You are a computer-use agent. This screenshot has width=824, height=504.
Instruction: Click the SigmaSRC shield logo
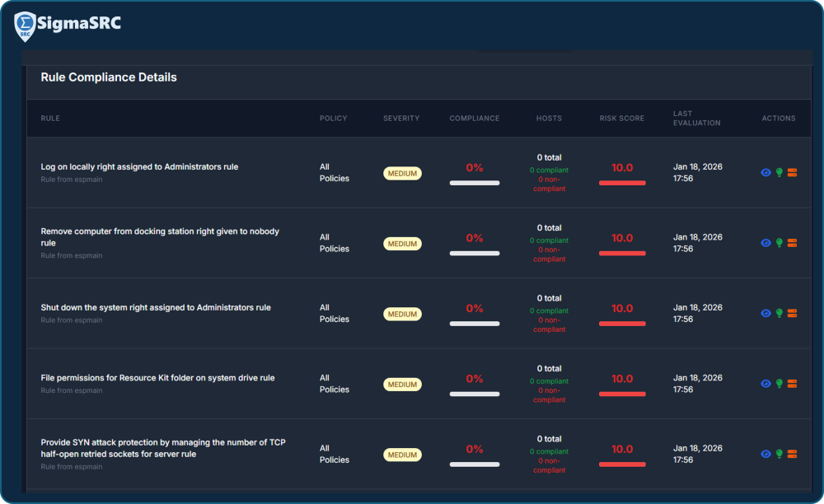coord(25,26)
